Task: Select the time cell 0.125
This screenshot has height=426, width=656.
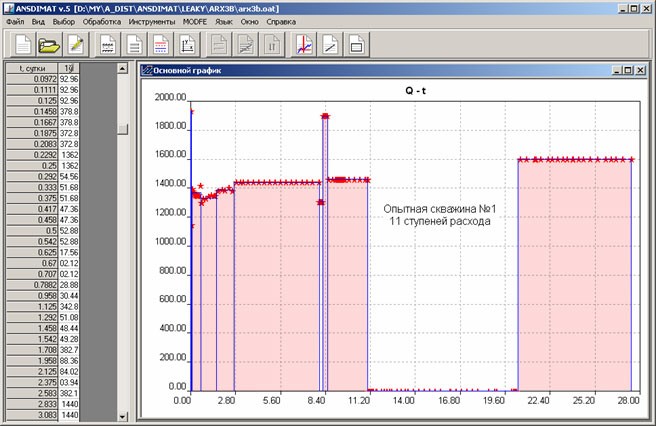Action: click(32, 101)
